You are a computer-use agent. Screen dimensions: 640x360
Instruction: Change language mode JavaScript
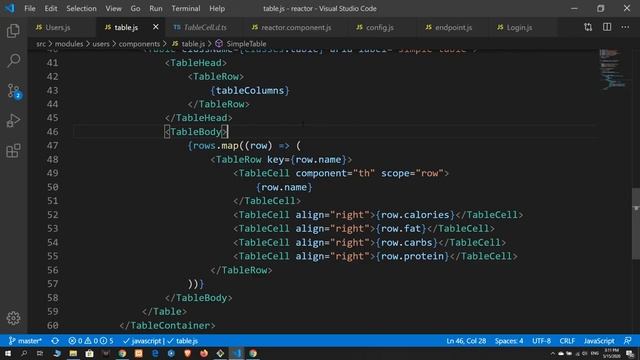tap(599, 341)
